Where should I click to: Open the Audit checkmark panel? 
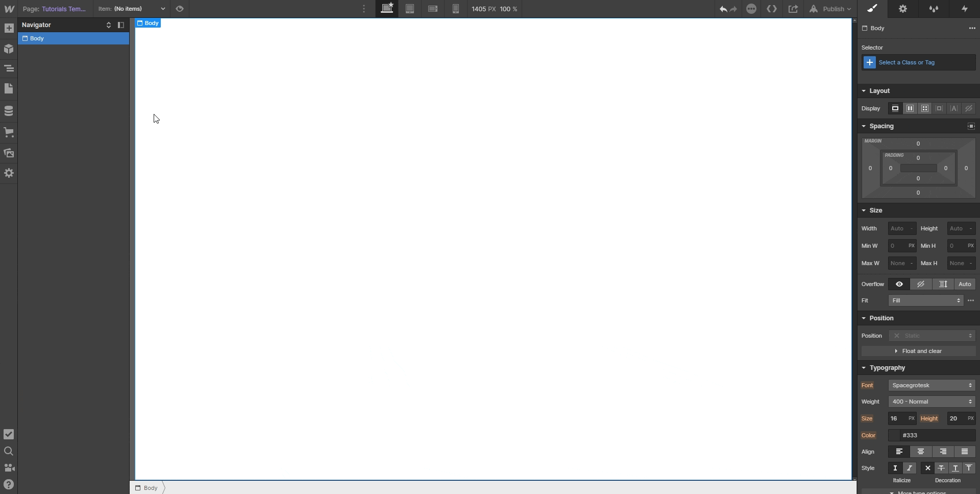[x=9, y=434]
